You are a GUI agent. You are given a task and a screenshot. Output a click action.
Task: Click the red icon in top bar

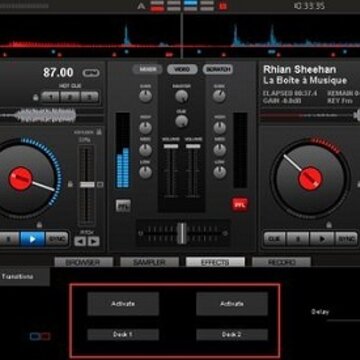coord(223,6)
